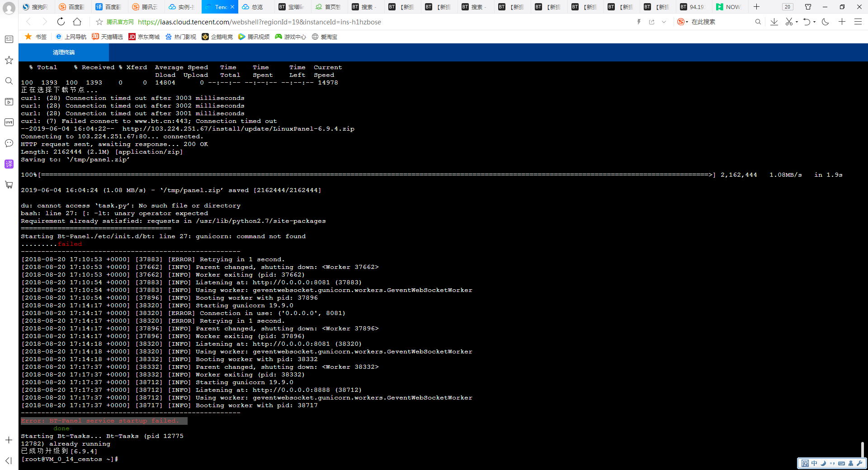Switch to the 94.19 tab
Image resolution: width=868 pixels, height=470 pixels.
tap(694, 7)
